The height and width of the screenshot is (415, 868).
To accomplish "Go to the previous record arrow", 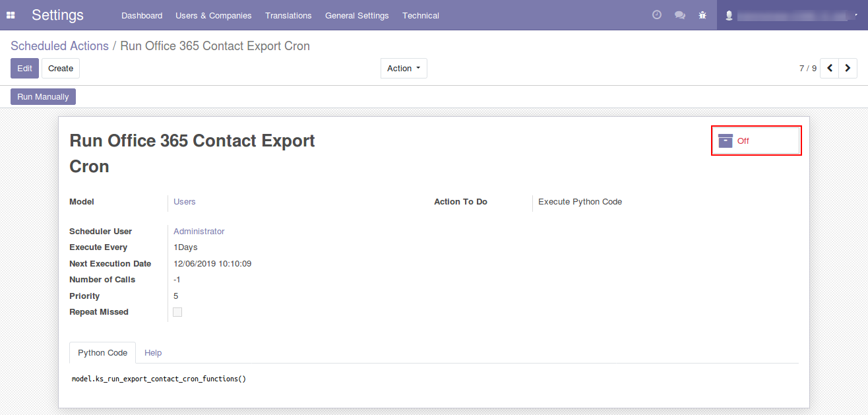I will (829, 68).
